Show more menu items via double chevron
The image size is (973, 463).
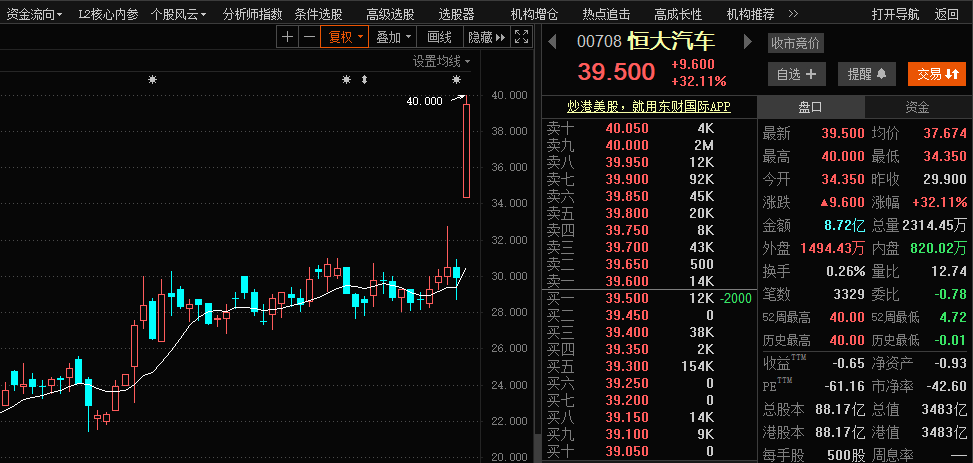pyautogui.click(x=793, y=14)
